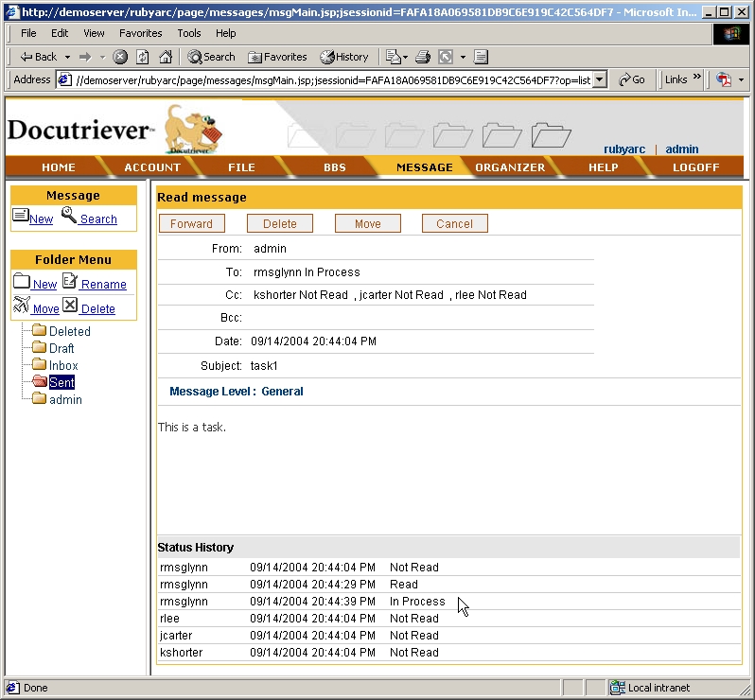
Task: Select the Deleted folder in the tree
Action: pos(69,332)
